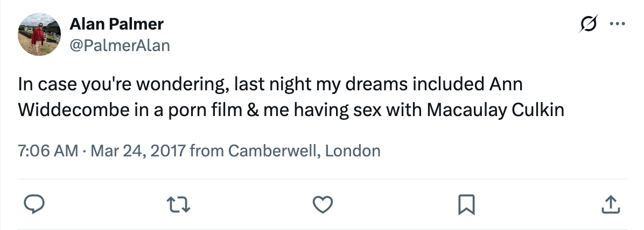Bookmark this tweet
The height and width of the screenshot is (230, 644).
[x=465, y=204]
